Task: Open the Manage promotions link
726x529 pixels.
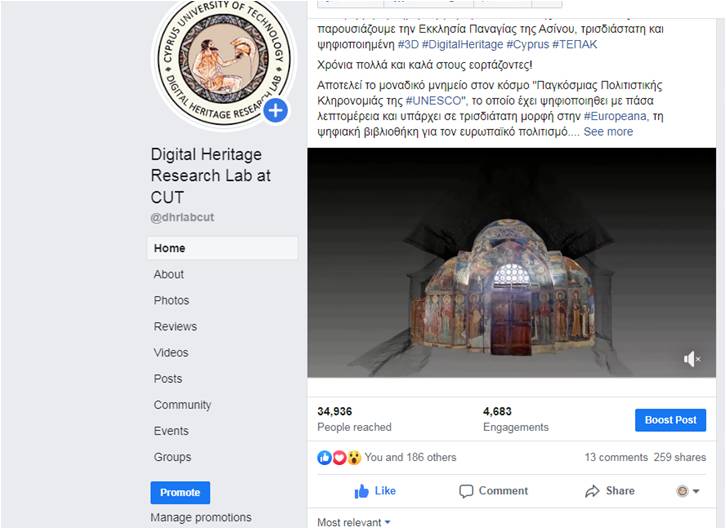Action: (x=201, y=517)
